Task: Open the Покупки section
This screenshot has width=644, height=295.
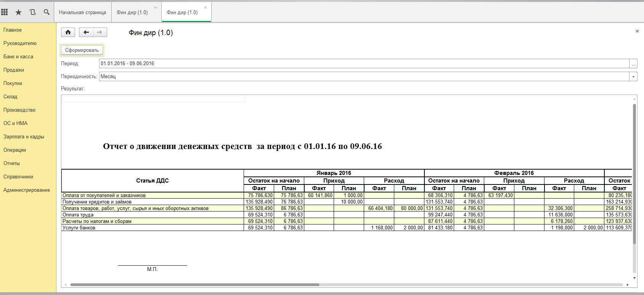Action: click(13, 83)
